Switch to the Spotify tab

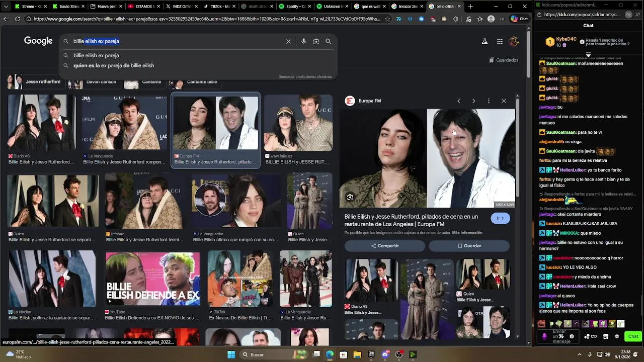tap(295, 7)
